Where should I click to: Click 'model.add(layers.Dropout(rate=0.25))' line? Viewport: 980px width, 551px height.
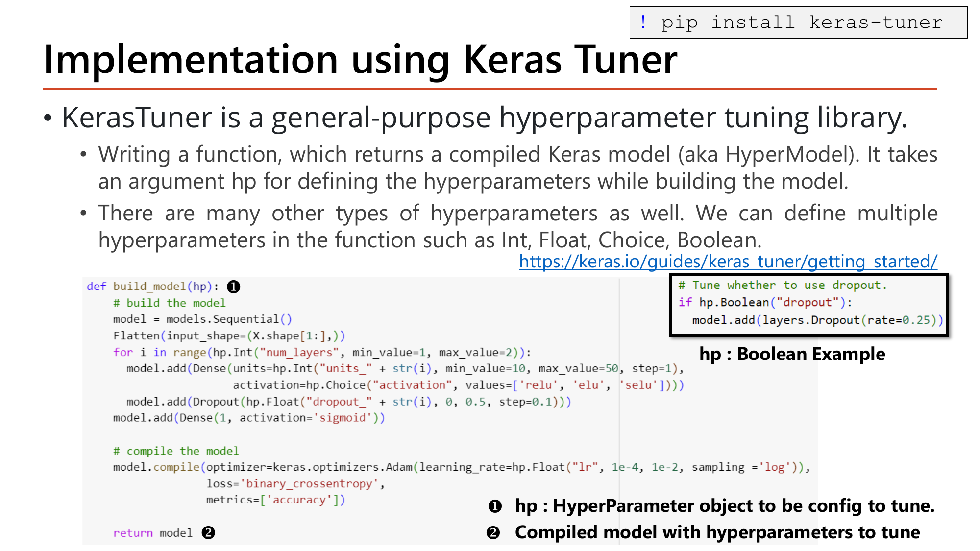click(x=817, y=320)
